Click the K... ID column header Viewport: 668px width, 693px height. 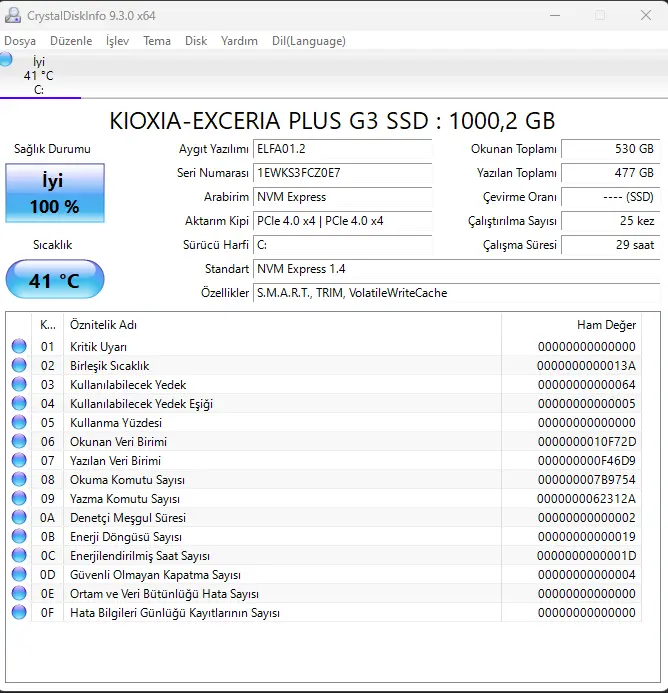[48, 325]
